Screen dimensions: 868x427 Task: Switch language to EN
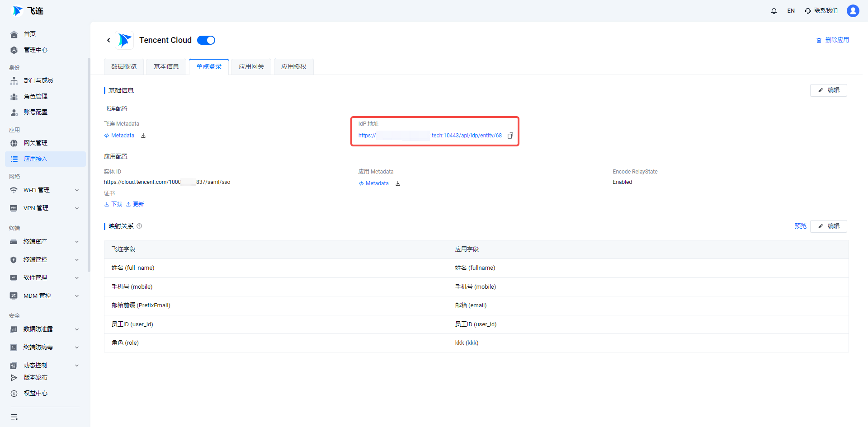tap(791, 11)
